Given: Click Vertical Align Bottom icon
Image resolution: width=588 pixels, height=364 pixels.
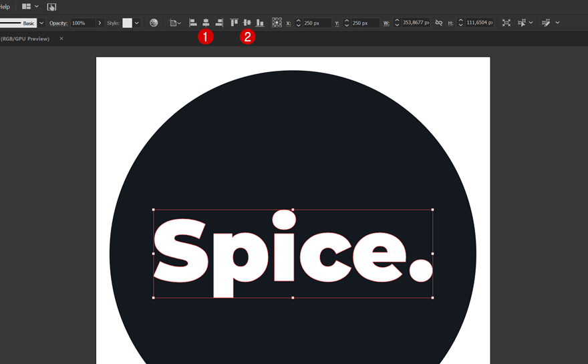Looking at the screenshot, I should click(260, 23).
